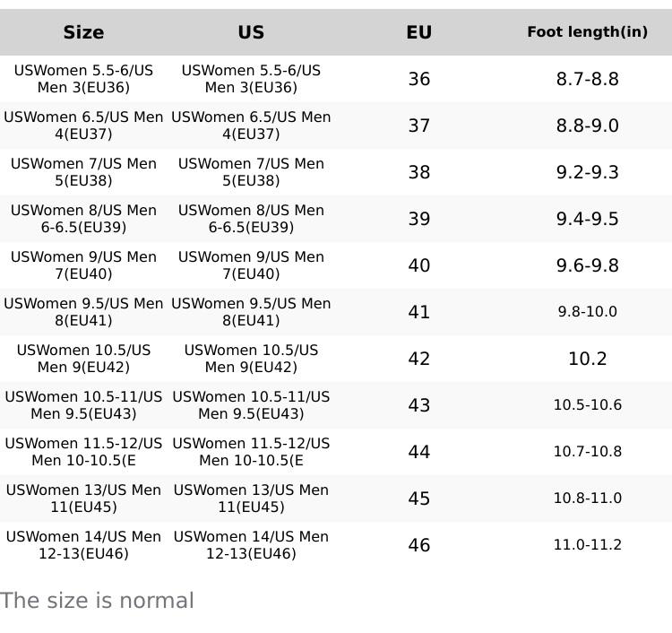
Task: Select EU size 40 cell
Action: pos(418,265)
